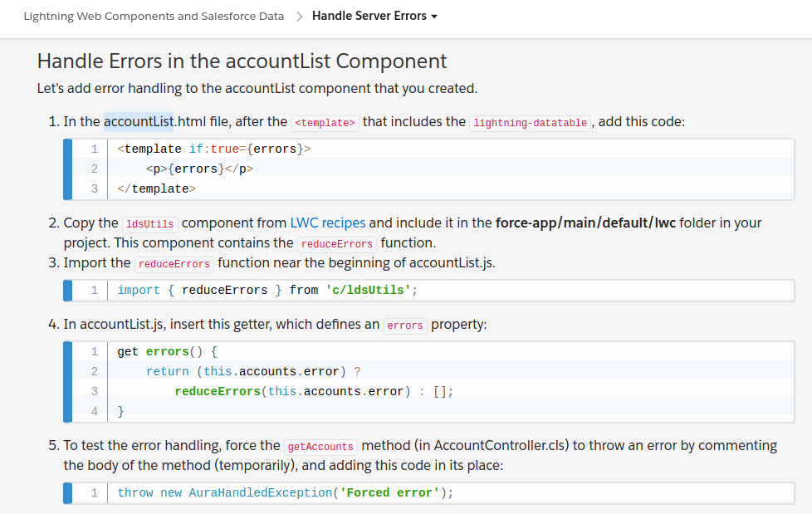Click the caret arrow beside Handle Server Errors
The width and height of the screenshot is (812, 514).
point(434,17)
